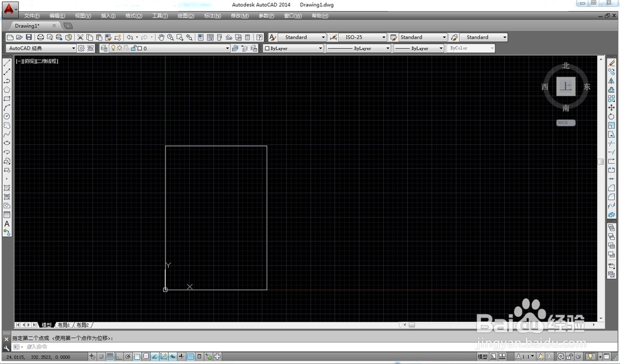Image resolution: width=620 pixels, height=364 pixels.
Task: Open the ByLayer linetype dropdown
Action: click(358, 48)
